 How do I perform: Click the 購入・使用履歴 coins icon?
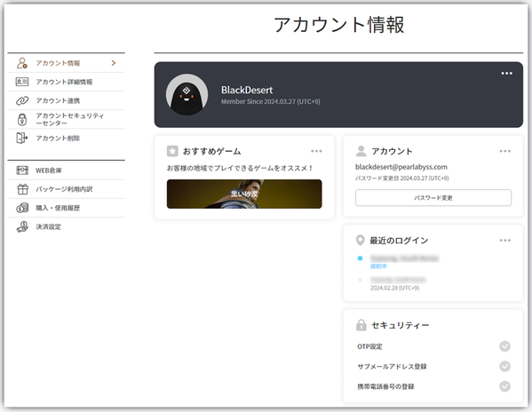pyautogui.click(x=22, y=208)
